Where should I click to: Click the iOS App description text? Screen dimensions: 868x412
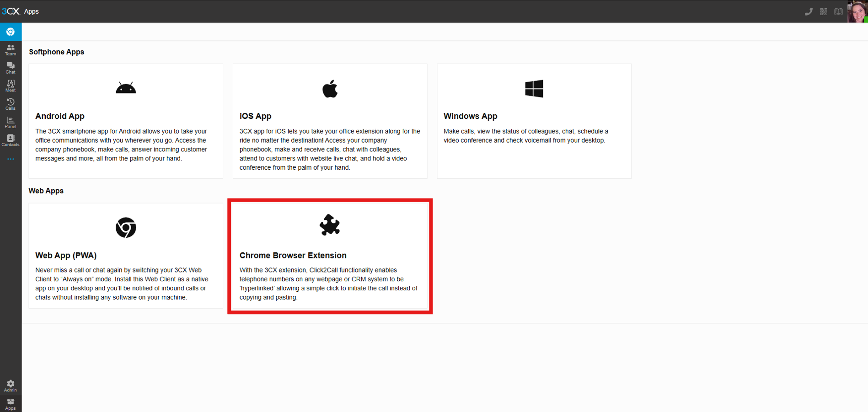click(x=330, y=150)
